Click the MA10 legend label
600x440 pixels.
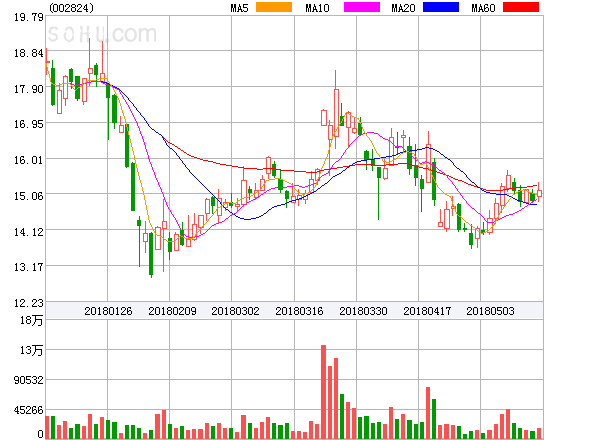(317, 8)
